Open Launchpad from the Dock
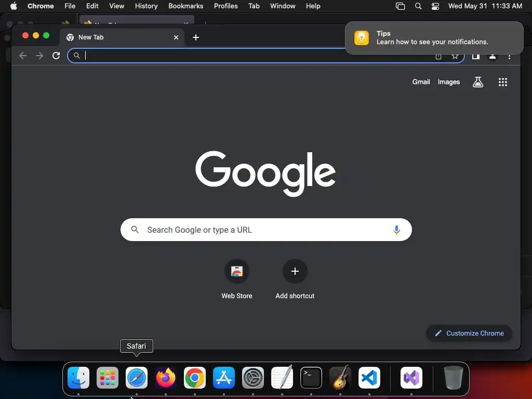The height and width of the screenshot is (399, 532). coord(108,377)
